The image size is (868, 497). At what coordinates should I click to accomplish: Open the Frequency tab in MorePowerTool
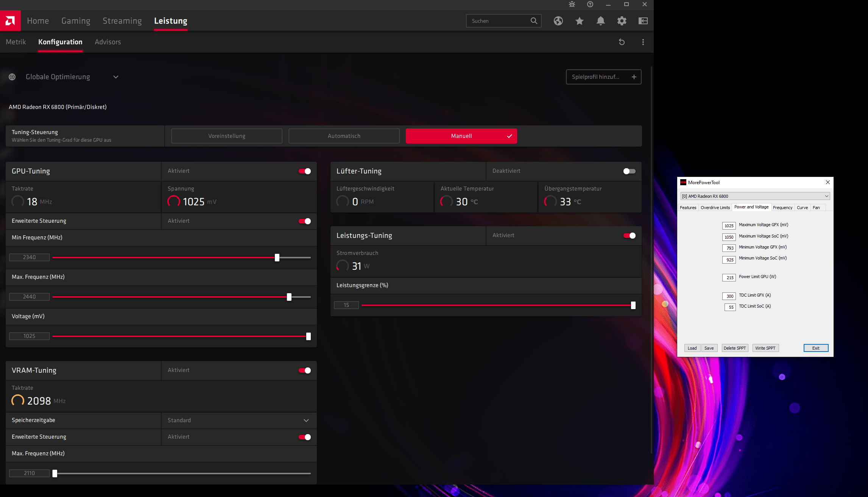(782, 208)
